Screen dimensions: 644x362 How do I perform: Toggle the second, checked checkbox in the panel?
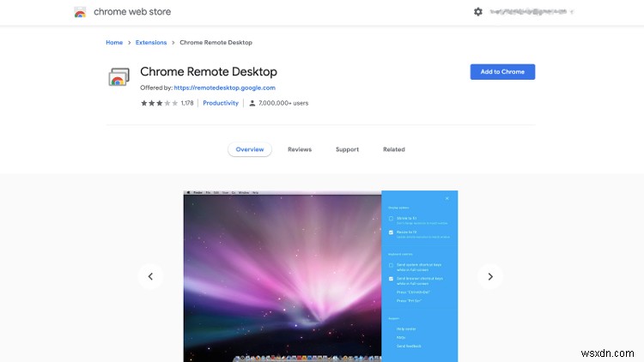coord(391,232)
